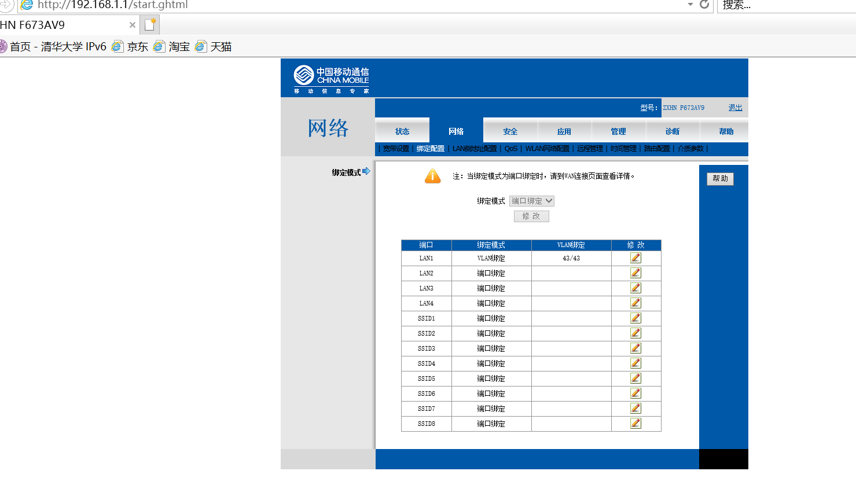Viewport: 856px width, 504px height.
Task: Open the 绑定配置 submenu
Action: pyautogui.click(x=431, y=149)
